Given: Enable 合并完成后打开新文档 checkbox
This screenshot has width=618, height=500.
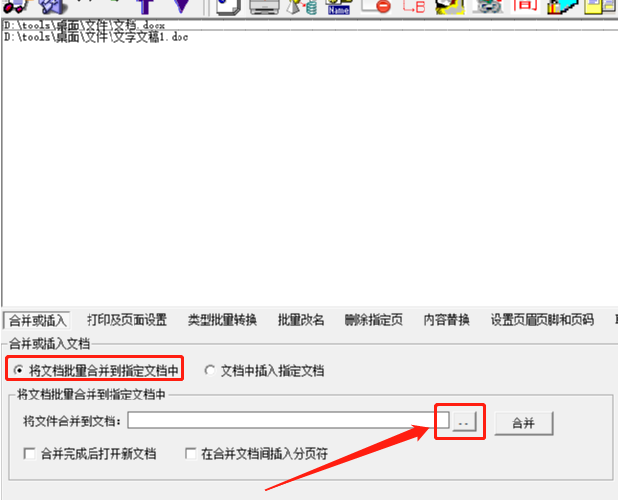Looking at the screenshot, I should 30,454.
